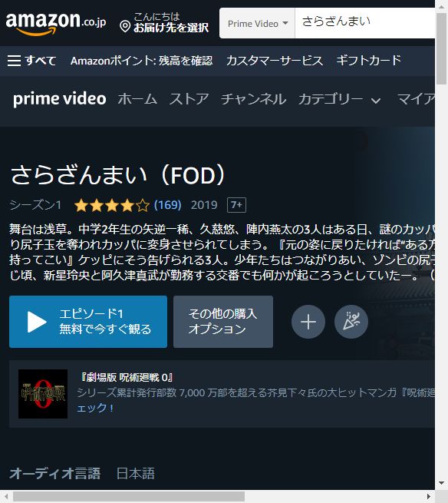The height and width of the screenshot is (503, 448).
Task: Click the plus icon to add to watchlist
Action: (x=308, y=322)
